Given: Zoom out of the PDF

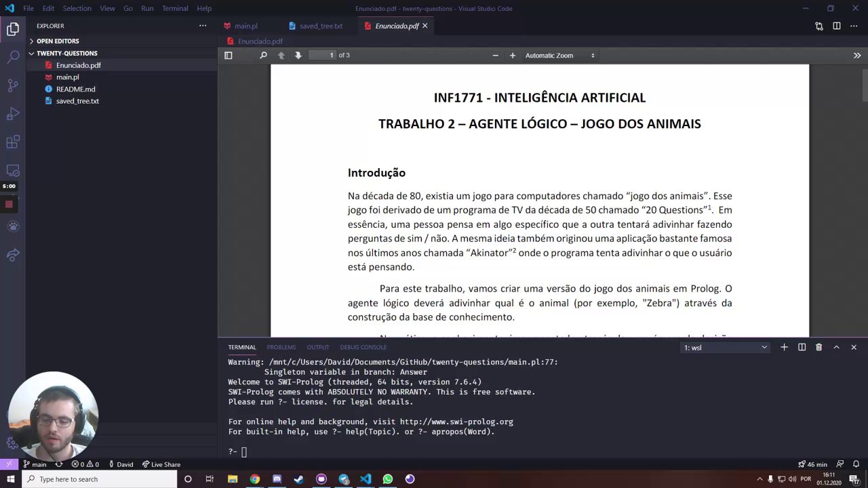Looking at the screenshot, I should [495, 56].
